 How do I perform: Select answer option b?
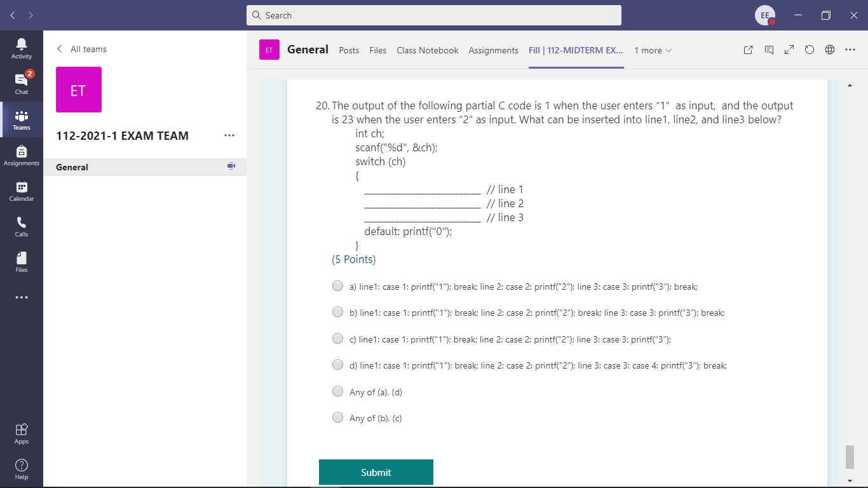point(337,311)
